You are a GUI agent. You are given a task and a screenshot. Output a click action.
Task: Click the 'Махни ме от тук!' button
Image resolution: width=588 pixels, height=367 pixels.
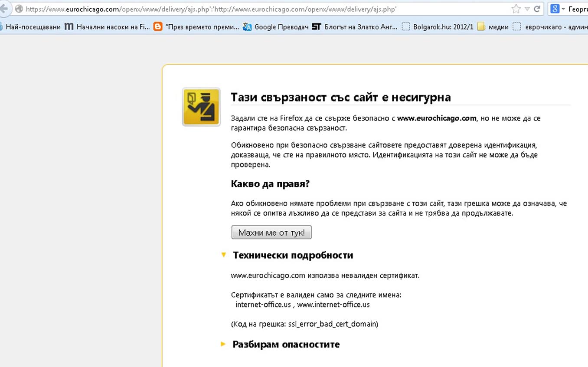271,233
